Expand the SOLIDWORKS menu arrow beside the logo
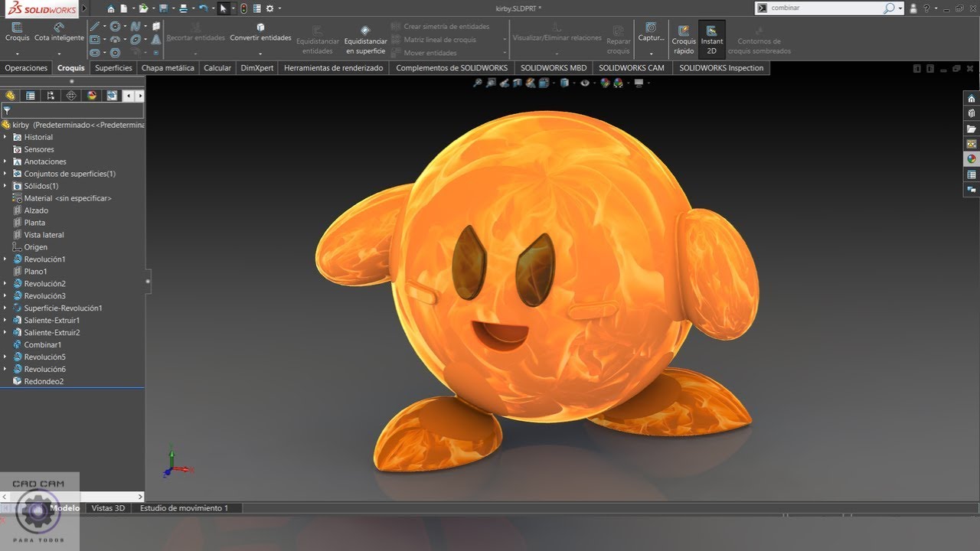 tap(83, 8)
